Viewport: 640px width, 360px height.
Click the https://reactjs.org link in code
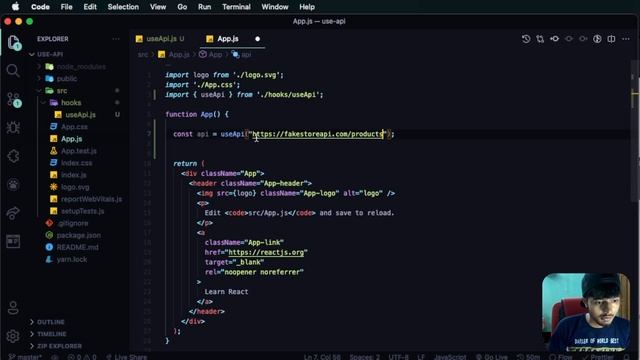266,252
